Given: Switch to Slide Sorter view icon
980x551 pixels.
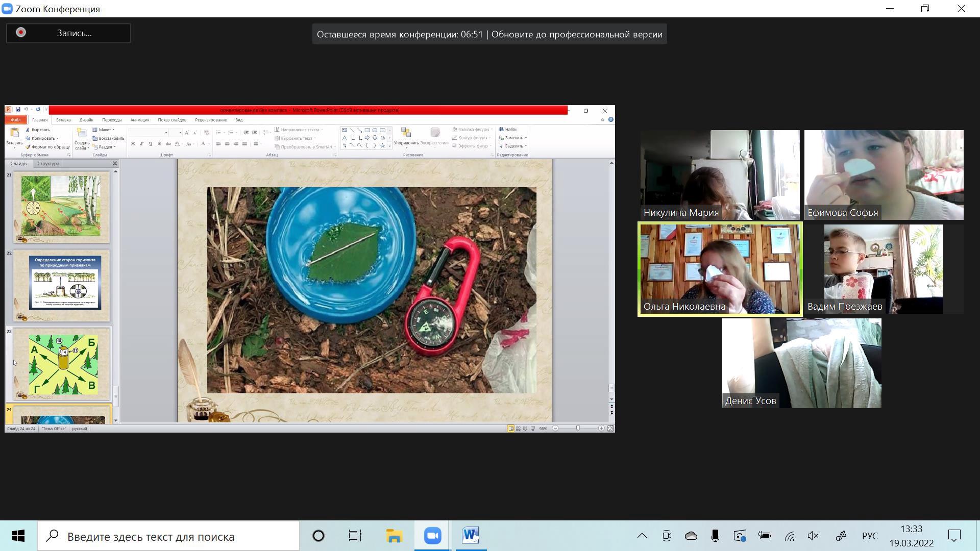Looking at the screenshot, I should point(518,429).
